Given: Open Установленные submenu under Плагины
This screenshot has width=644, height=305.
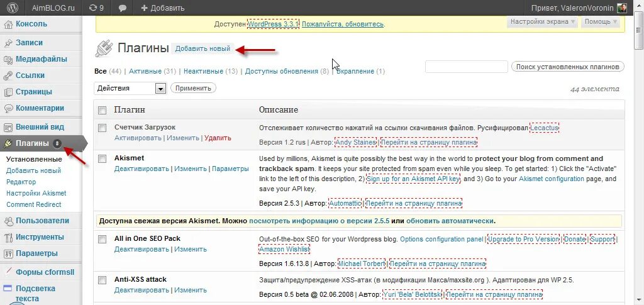Looking at the screenshot, I should (34, 159).
